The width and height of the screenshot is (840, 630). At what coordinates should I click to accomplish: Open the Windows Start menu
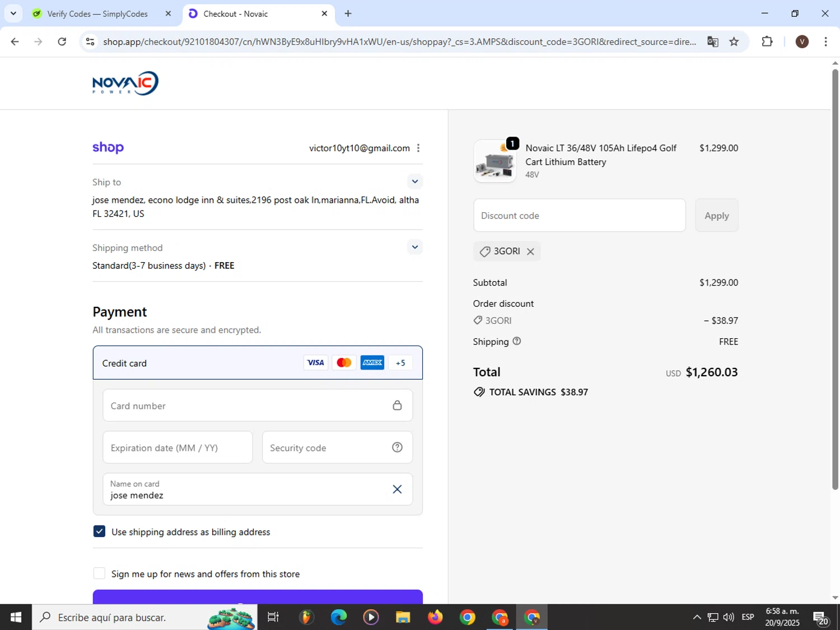16,617
